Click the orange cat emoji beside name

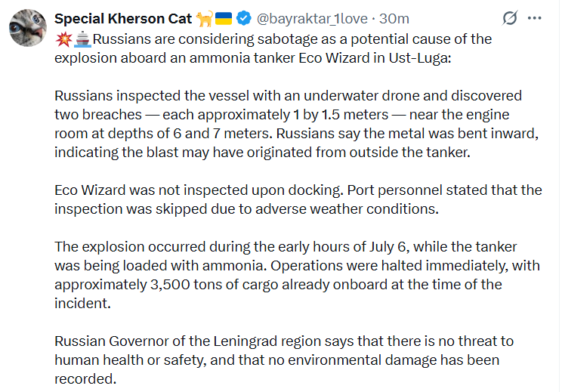[205, 19]
